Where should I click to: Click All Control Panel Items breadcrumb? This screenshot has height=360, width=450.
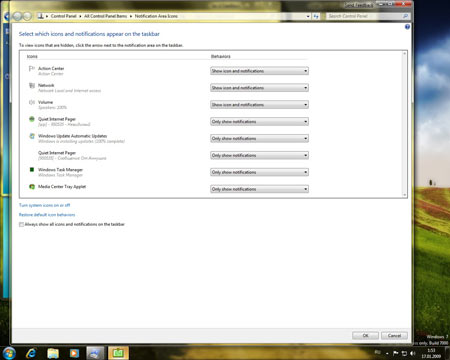tap(105, 16)
